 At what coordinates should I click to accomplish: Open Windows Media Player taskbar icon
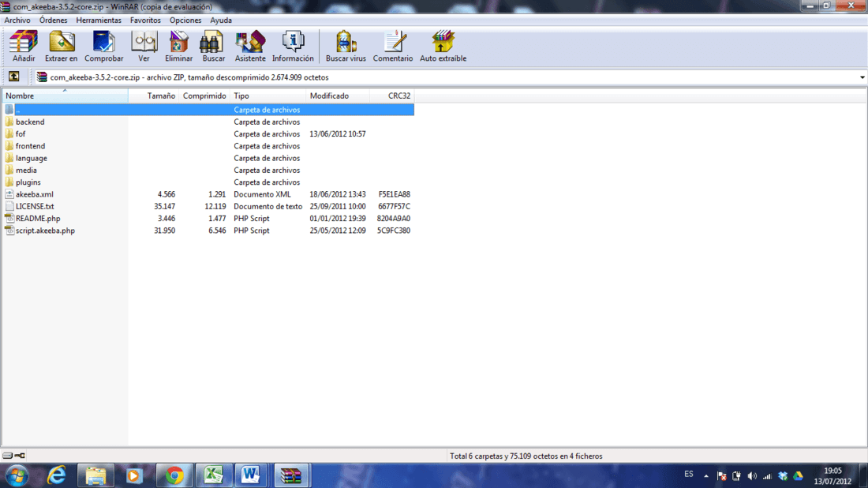(133, 476)
